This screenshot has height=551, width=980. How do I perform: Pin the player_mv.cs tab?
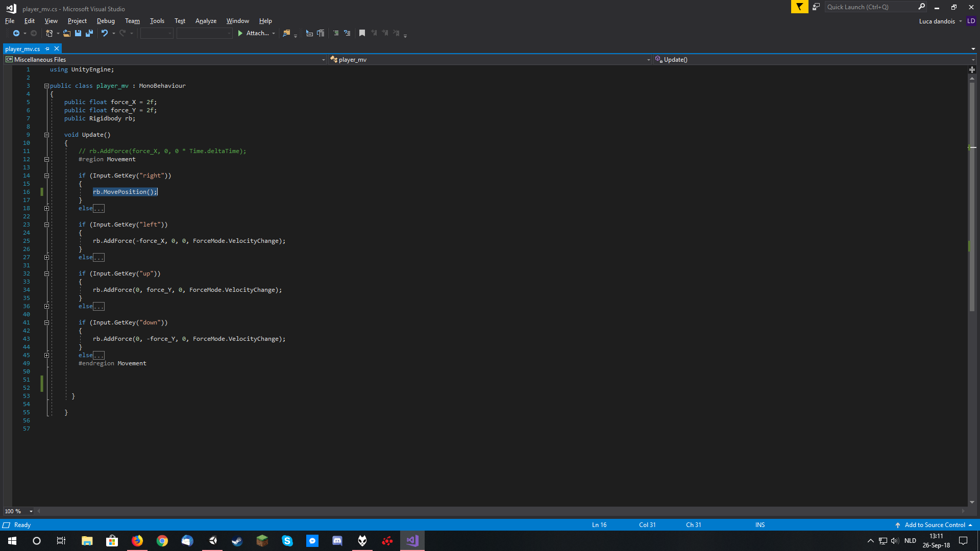coord(47,49)
